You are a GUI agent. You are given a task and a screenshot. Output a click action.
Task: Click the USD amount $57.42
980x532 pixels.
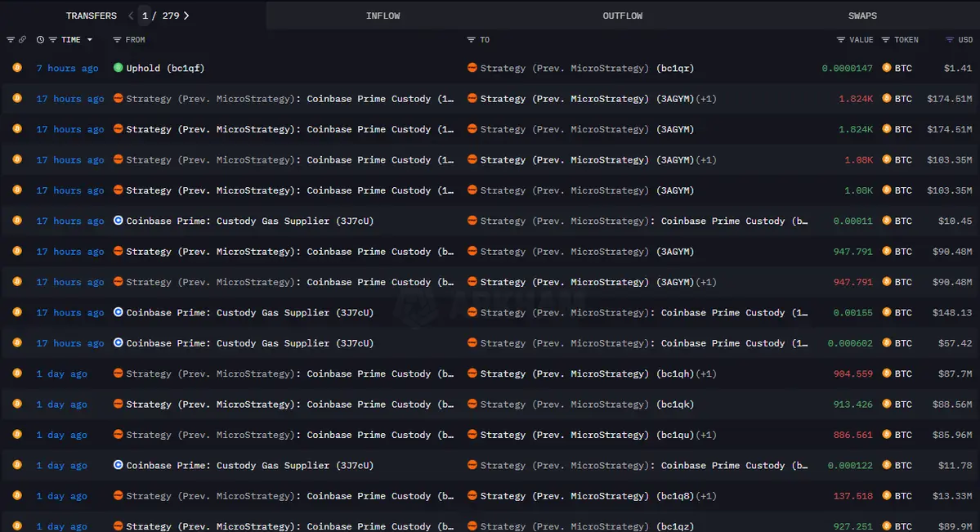(955, 343)
